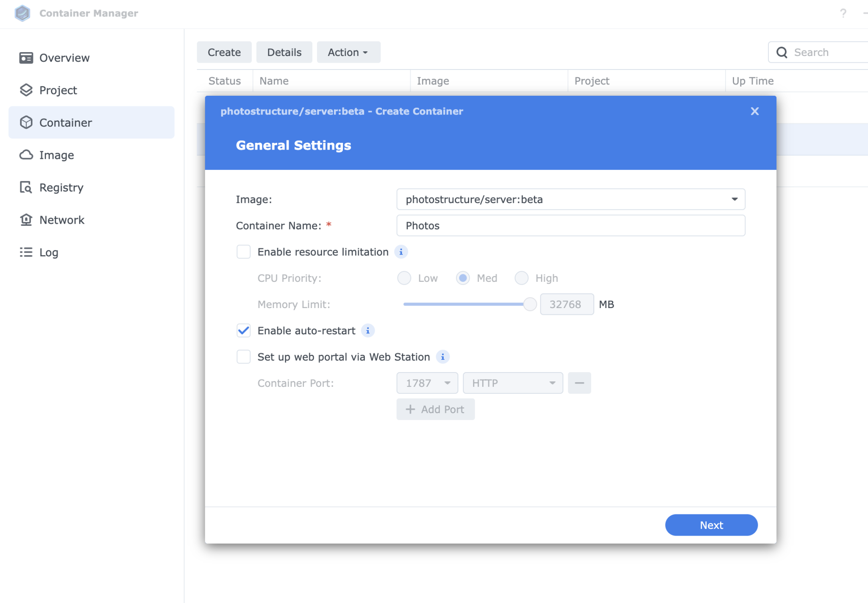Go to the Image section in sidebar

(x=56, y=155)
